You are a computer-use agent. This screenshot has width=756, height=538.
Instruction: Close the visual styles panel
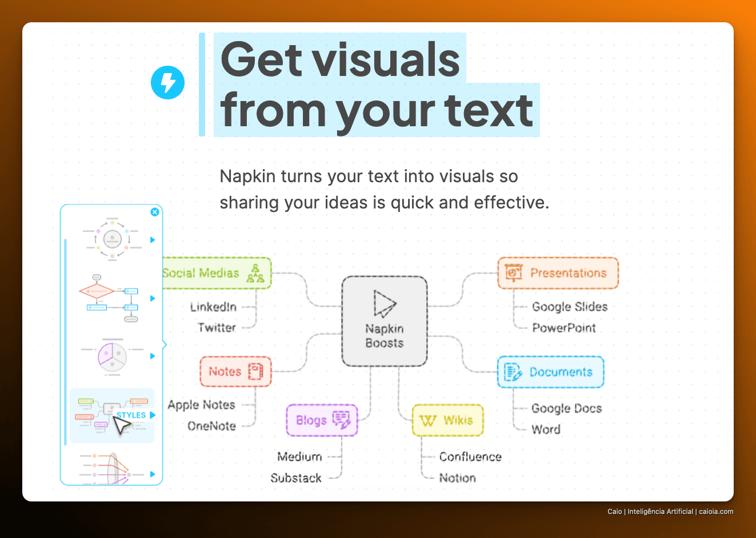(x=155, y=212)
